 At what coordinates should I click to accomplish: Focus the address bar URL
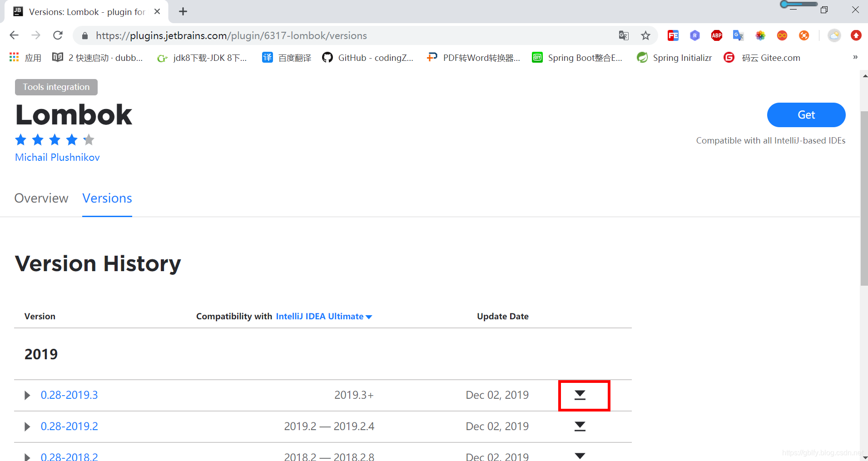click(231, 35)
